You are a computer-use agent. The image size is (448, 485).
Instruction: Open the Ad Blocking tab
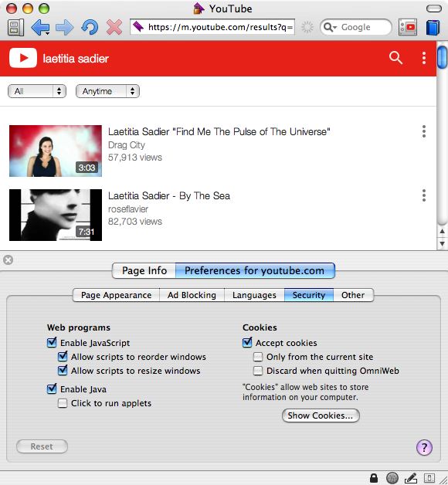point(192,295)
